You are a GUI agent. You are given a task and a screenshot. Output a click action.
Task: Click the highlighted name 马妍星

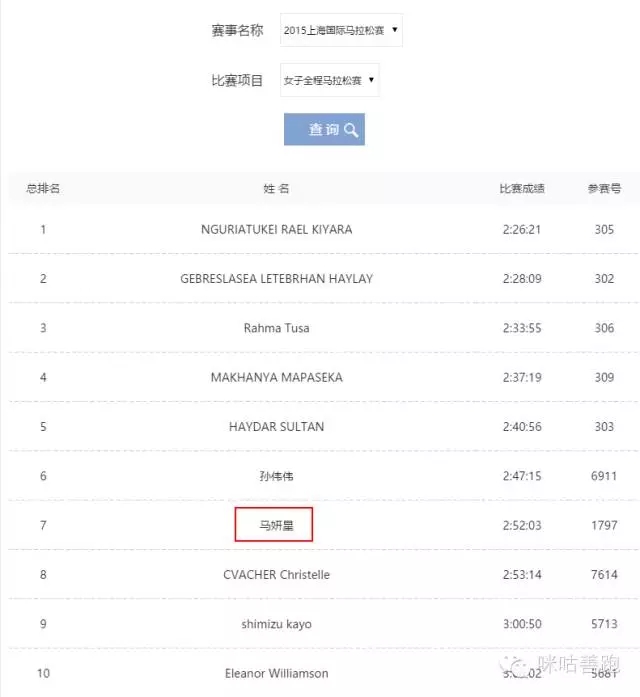pyautogui.click(x=274, y=525)
